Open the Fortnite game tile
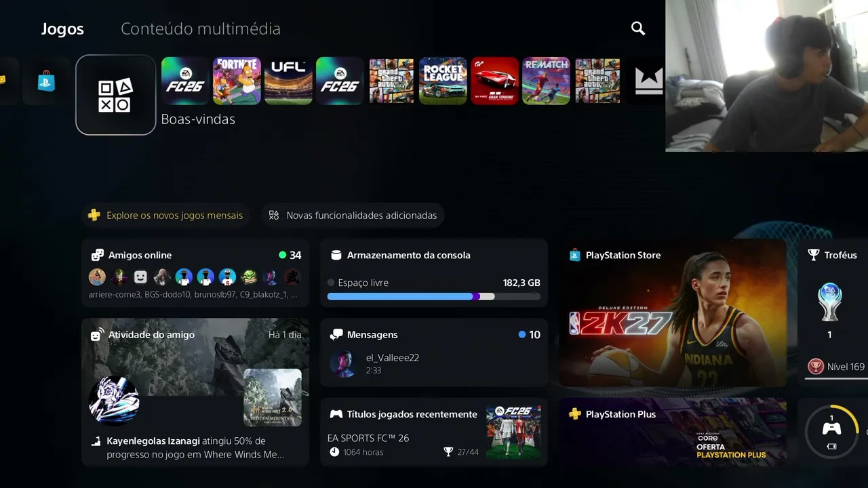Image resolution: width=868 pixels, height=488 pixels. pos(237,81)
